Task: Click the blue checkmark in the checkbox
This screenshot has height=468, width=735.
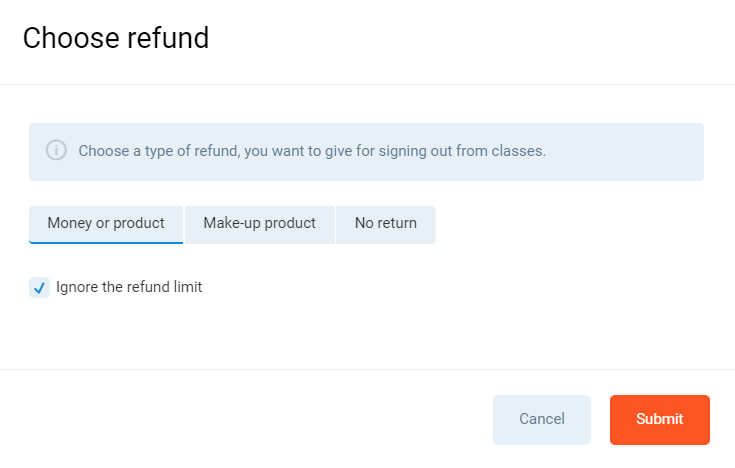Action: (x=39, y=288)
